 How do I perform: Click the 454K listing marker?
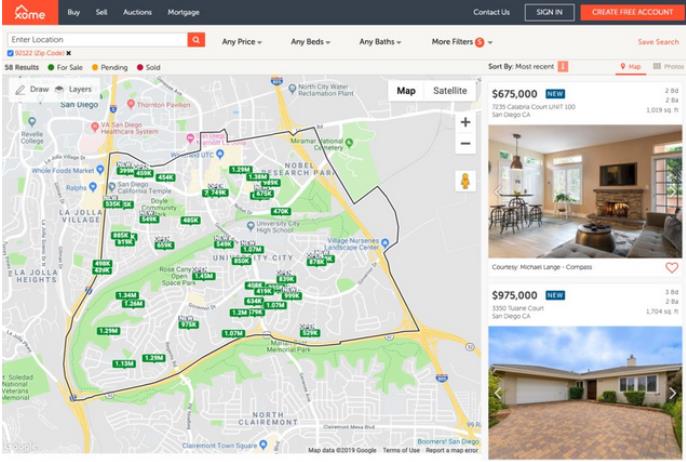tap(165, 178)
